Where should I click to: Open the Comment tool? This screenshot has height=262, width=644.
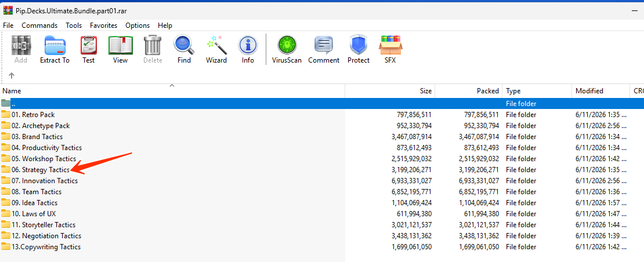point(324,45)
